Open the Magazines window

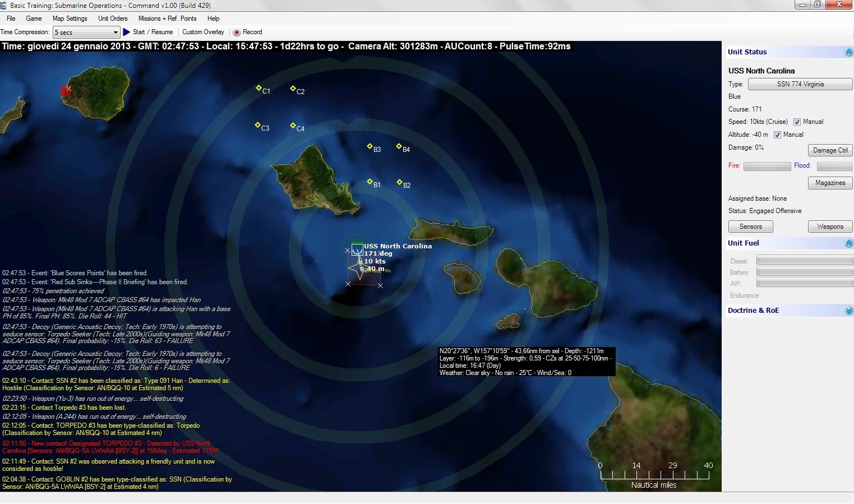point(830,183)
